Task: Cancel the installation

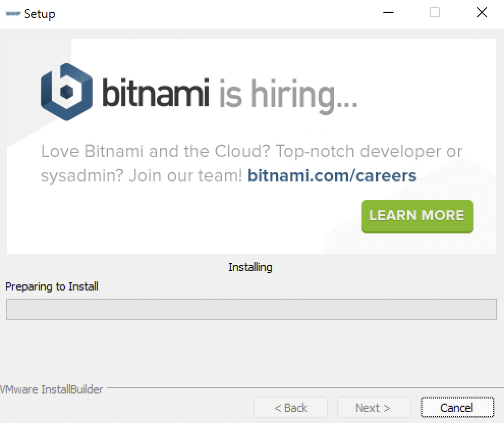Action: click(457, 408)
